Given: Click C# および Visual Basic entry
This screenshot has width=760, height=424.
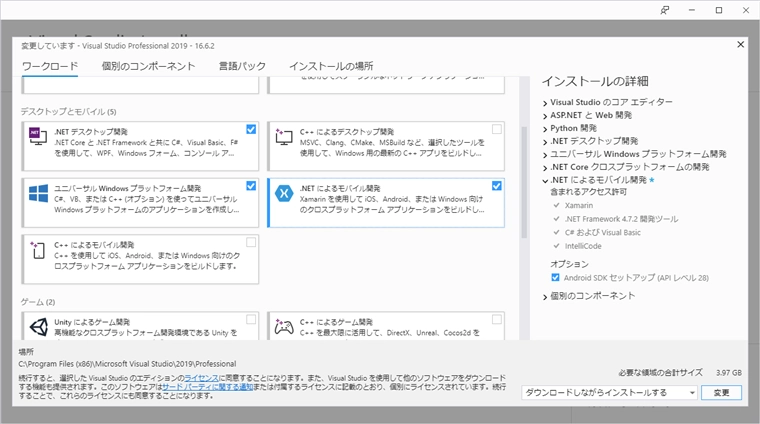Looking at the screenshot, I should (x=602, y=233).
